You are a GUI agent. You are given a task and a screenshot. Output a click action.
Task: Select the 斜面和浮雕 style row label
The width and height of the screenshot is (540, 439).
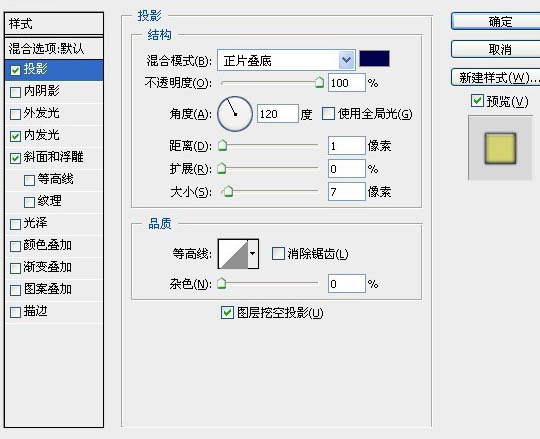click(x=53, y=157)
